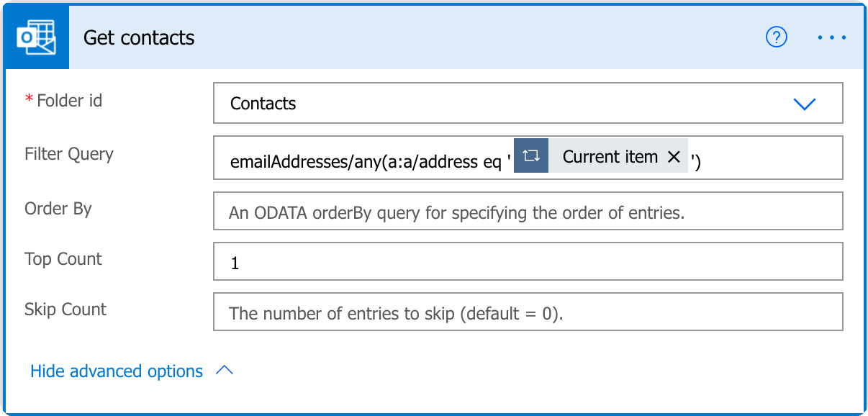Viewport: 868px width, 416px height.
Task: Click the Filter Query label
Action: tap(69, 154)
